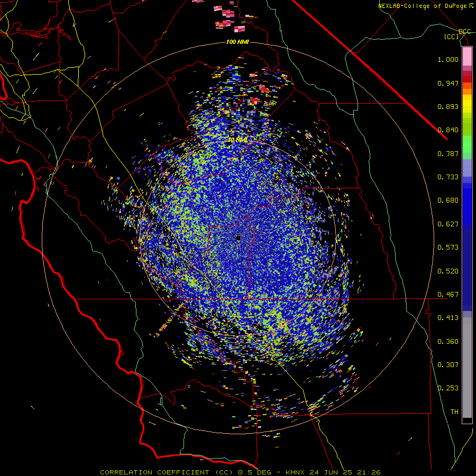Click the KHNX station identifier
The image size is (476, 476).
[295, 472]
